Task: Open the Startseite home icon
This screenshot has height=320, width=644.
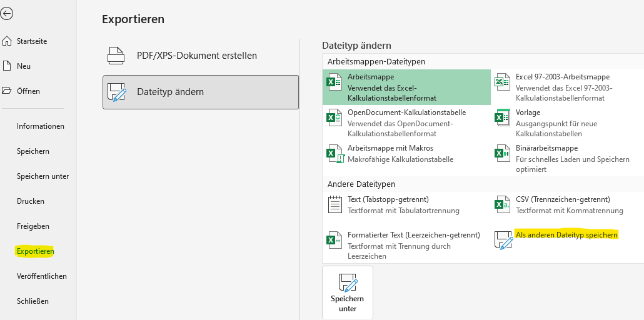Action: [6, 41]
